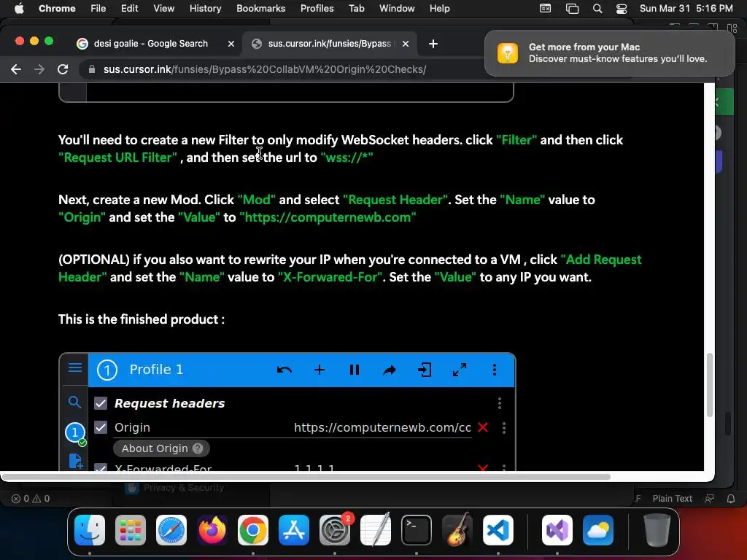The height and width of the screenshot is (560, 747).
Task: Click the ModHeader hamburger menu icon
Action: (x=75, y=368)
